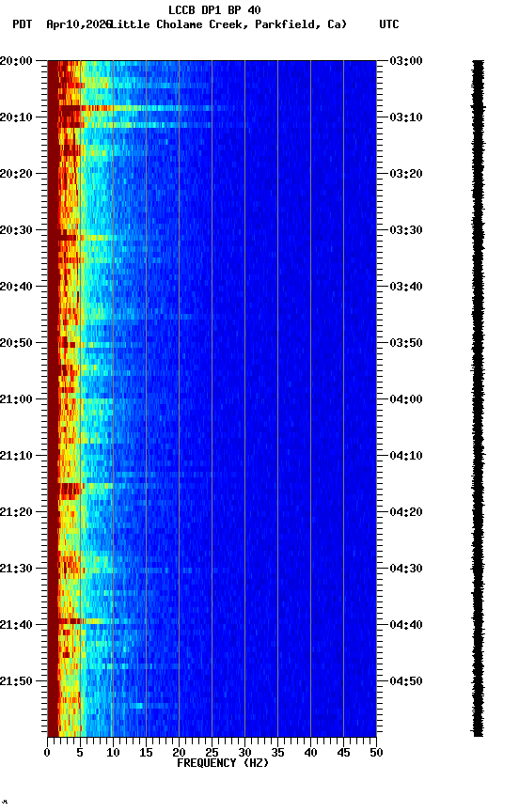Click the 04:30 UTC time label

click(406, 570)
